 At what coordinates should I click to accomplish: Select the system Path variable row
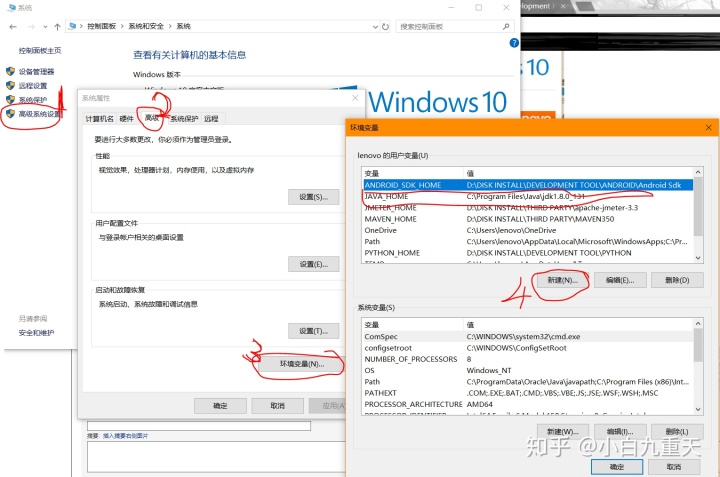(x=528, y=382)
